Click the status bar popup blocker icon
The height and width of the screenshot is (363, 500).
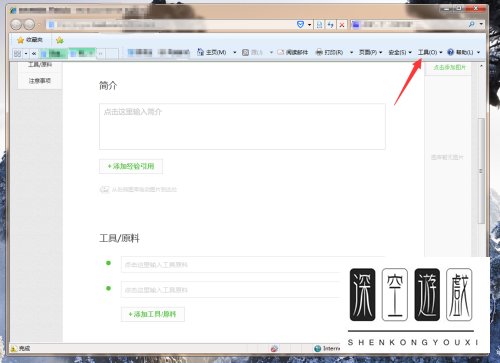pyautogui.click(x=274, y=348)
